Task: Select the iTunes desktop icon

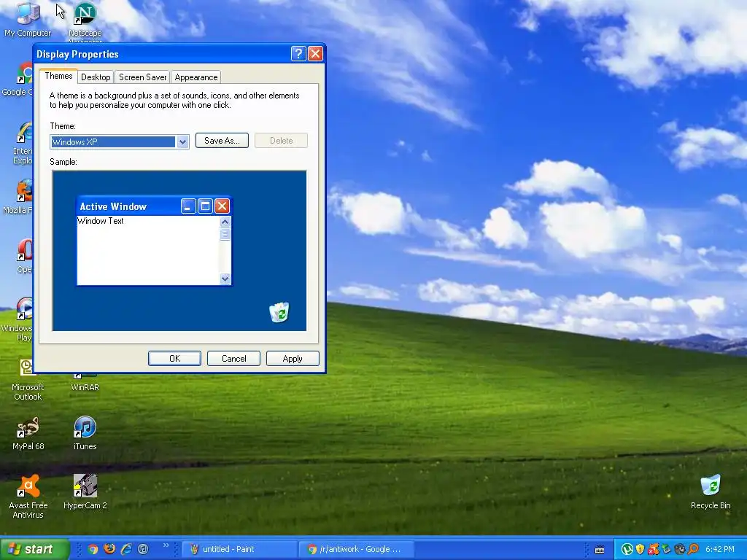Action: pyautogui.click(x=85, y=433)
